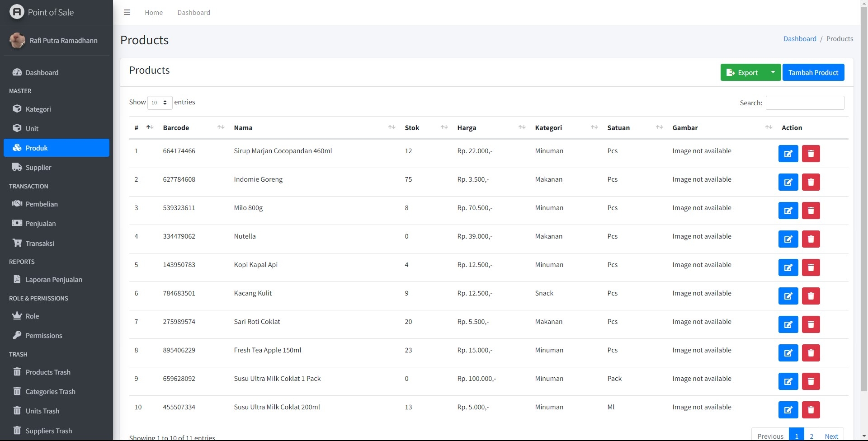
Task: Select the Produk sidebar item
Action: pos(57,148)
